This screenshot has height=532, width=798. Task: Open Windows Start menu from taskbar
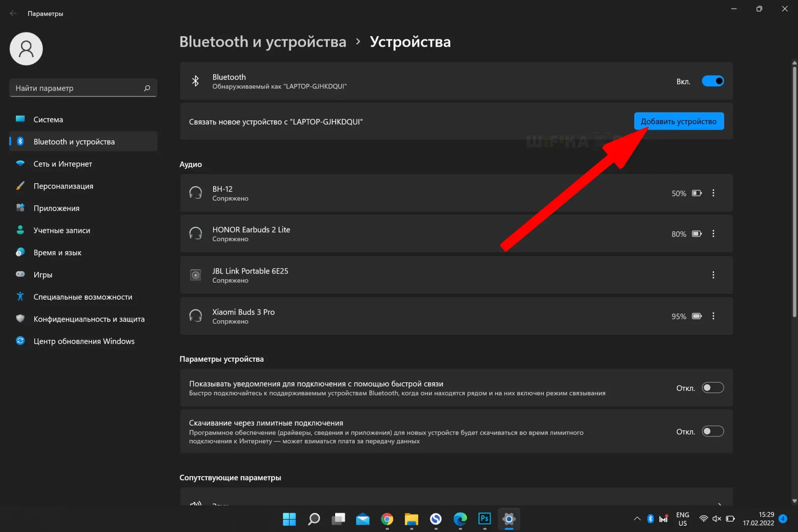289,519
